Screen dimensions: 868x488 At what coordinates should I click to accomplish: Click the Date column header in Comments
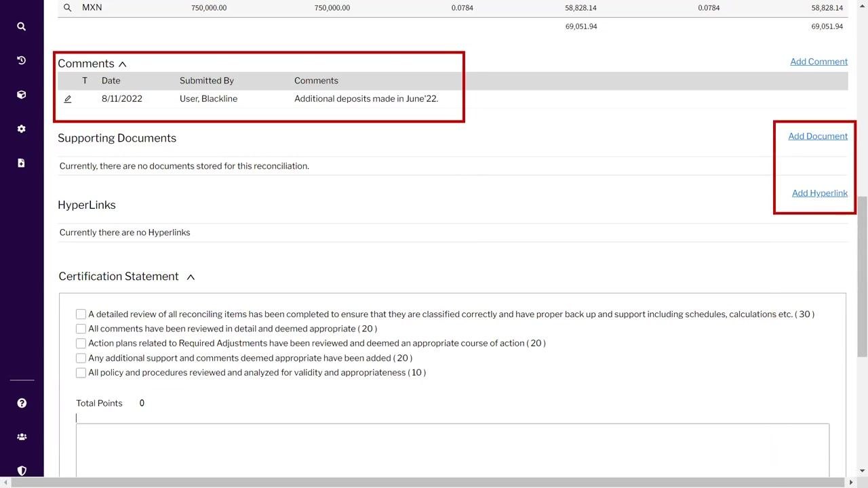111,81
